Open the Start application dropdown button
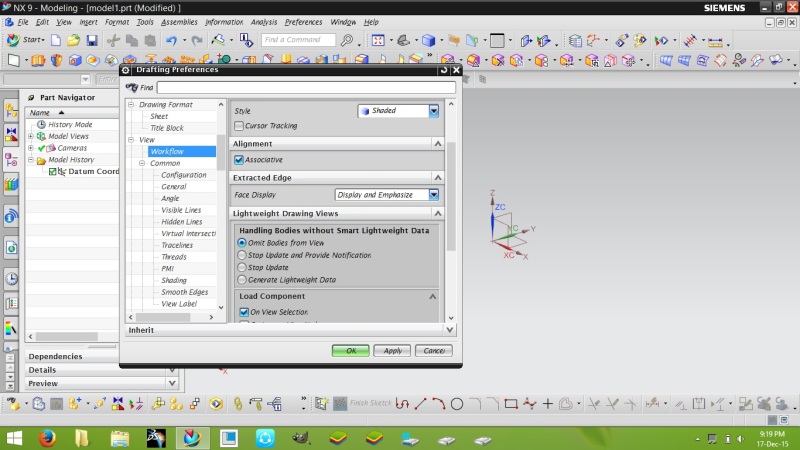800x450 pixels. pyautogui.click(x=26, y=40)
